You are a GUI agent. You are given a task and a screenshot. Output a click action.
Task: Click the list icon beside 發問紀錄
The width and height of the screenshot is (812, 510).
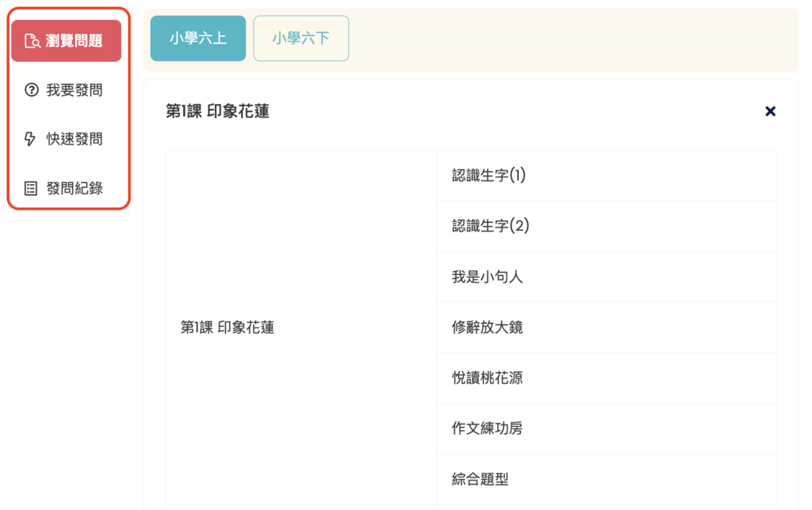(31, 189)
